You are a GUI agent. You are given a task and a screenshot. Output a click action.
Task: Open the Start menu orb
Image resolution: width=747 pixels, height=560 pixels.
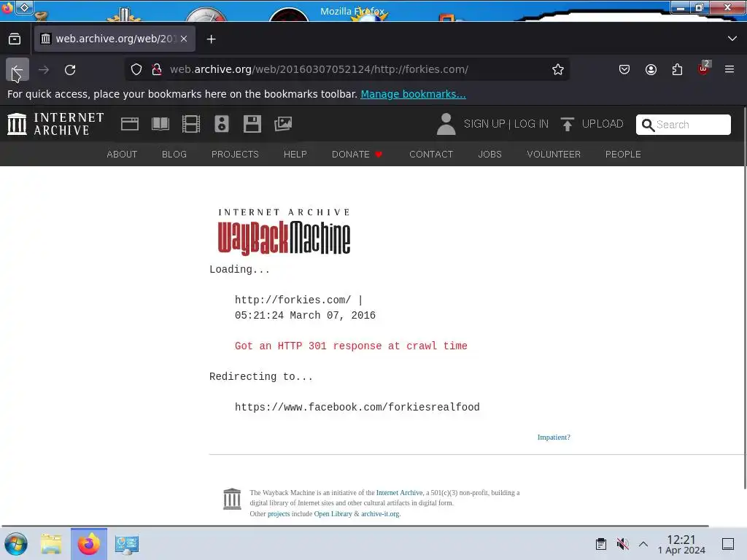click(x=16, y=544)
